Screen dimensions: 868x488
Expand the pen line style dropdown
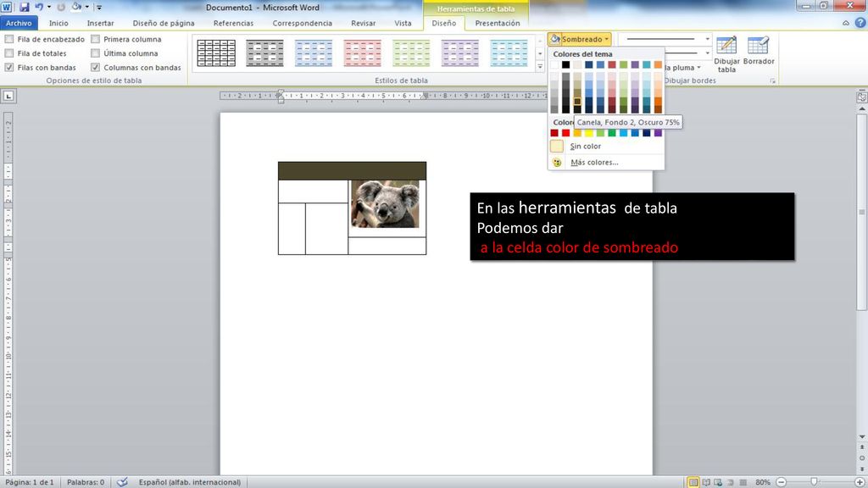coord(707,39)
